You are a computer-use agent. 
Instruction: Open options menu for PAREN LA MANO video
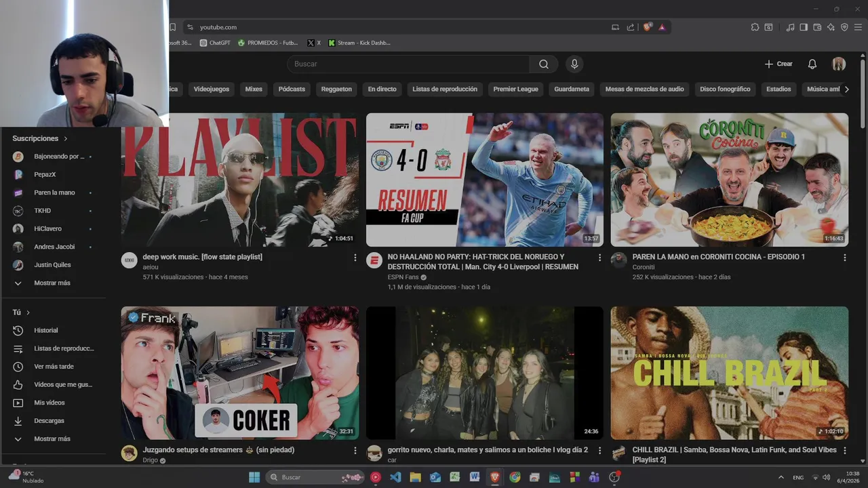pos(844,258)
